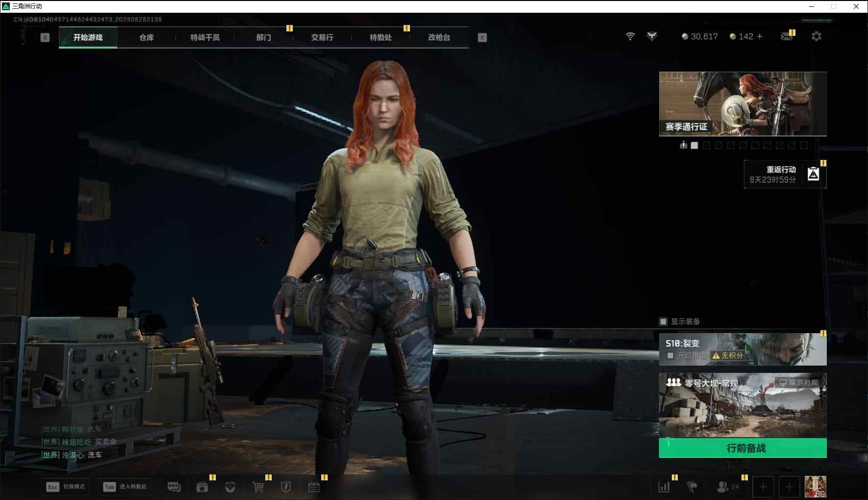Open the settings gear
This screenshot has height=500, width=868.
coord(816,36)
